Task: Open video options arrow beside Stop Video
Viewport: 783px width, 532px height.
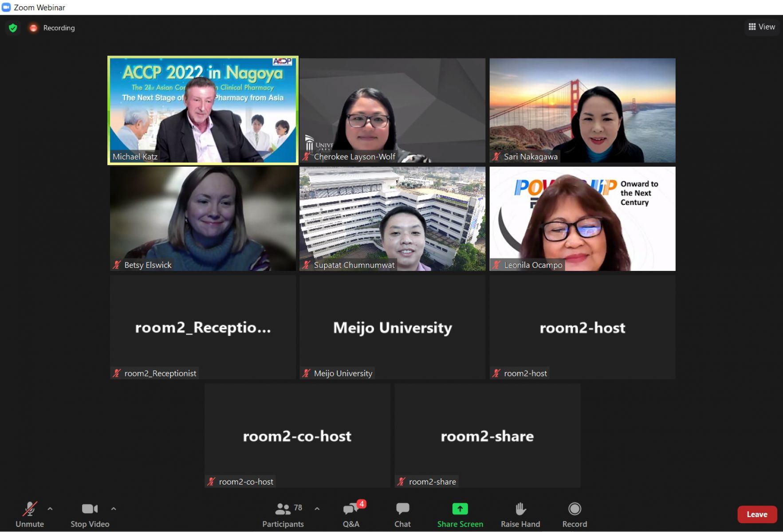Action: point(114,509)
